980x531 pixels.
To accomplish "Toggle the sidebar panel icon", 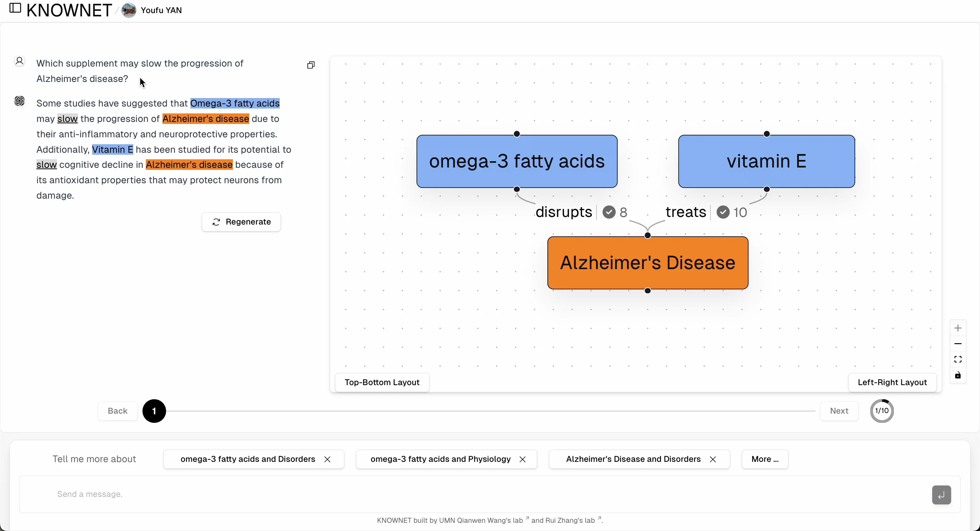I will tap(15, 9).
